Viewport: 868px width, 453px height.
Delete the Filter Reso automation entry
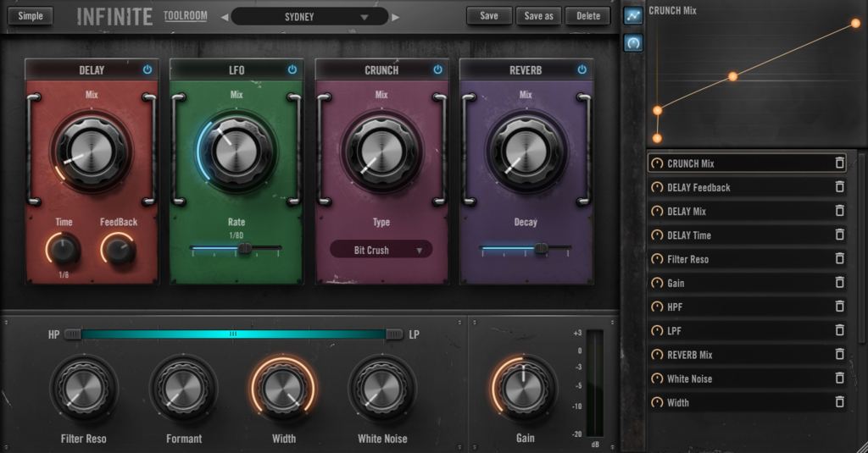(x=840, y=258)
